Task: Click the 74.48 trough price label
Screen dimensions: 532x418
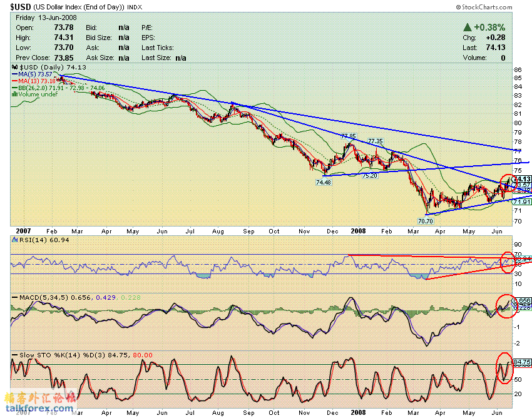Action: pos(324,183)
